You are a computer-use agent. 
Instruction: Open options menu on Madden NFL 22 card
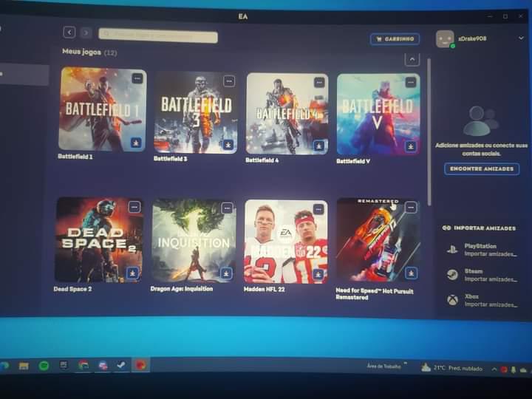(318, 209)
